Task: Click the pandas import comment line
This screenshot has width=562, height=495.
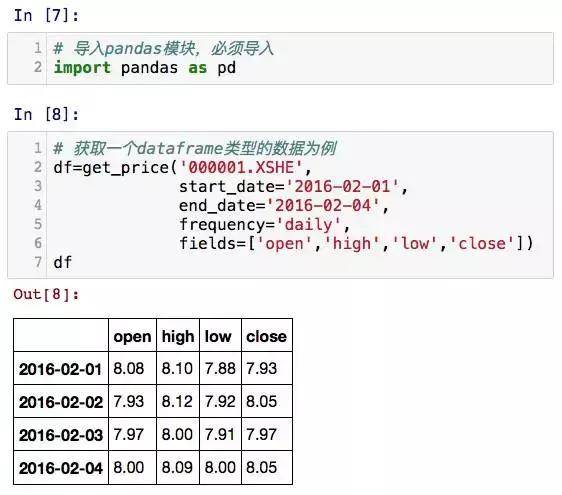Action: click(x=164, y=48)
